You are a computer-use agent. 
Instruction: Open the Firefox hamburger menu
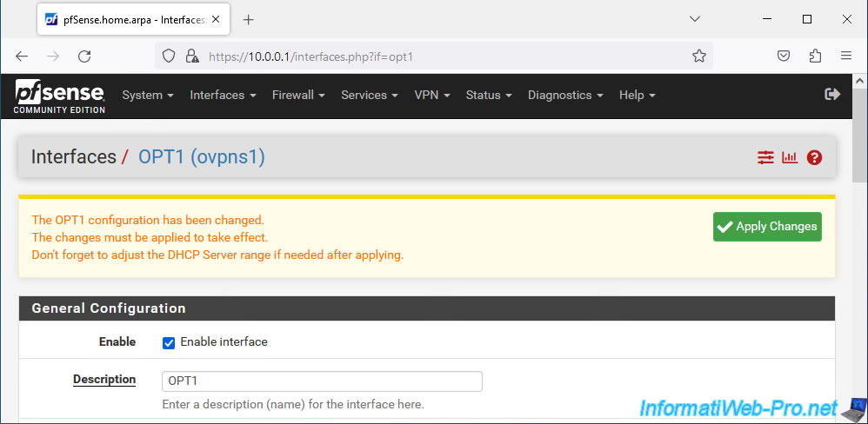coord(846,56)
